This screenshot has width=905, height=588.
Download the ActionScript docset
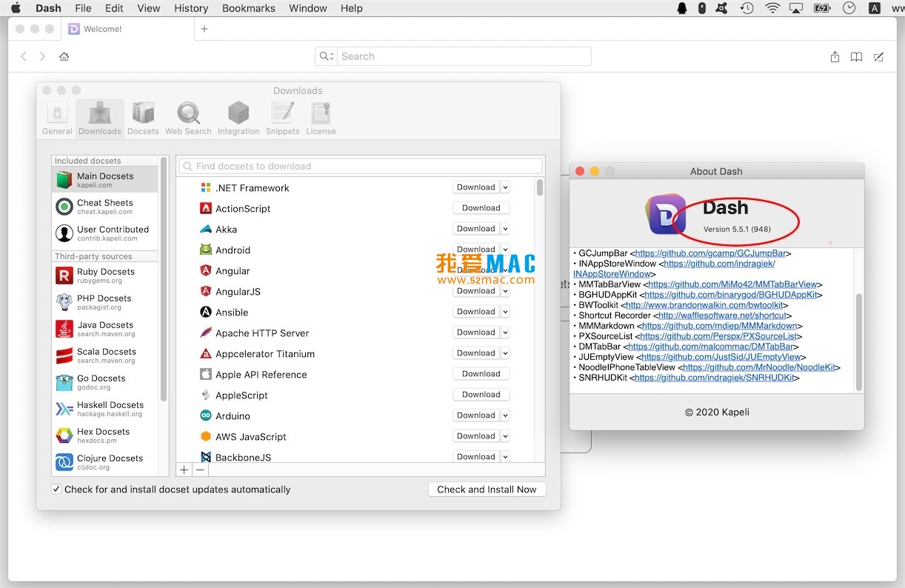(x=481, y=208)
